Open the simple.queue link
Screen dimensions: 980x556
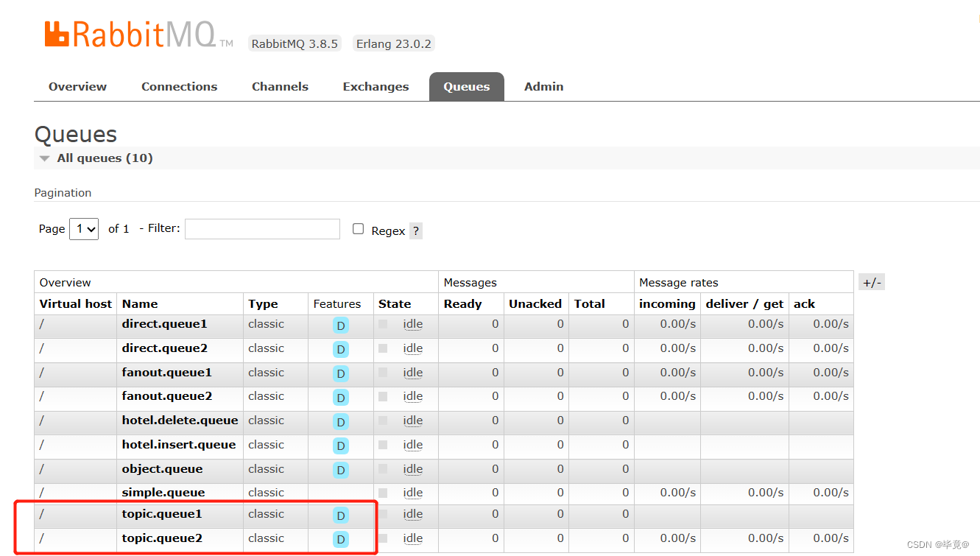[163, 493]
